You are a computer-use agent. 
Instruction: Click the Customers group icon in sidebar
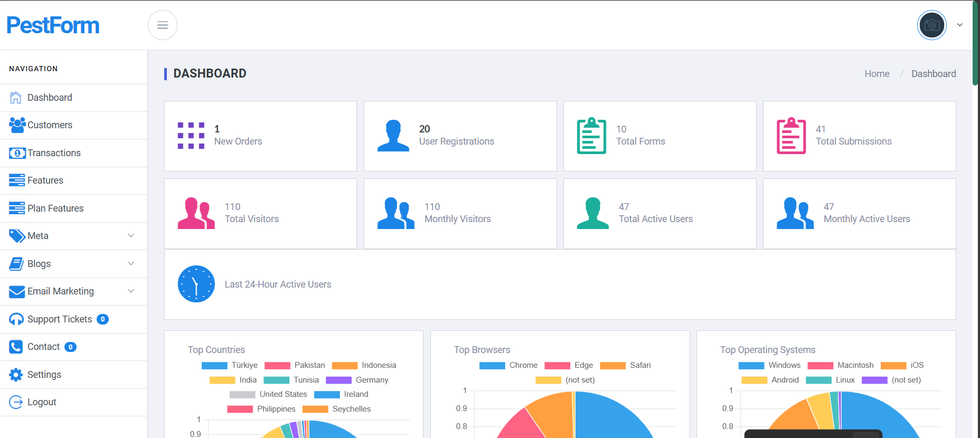pos(17,125)
